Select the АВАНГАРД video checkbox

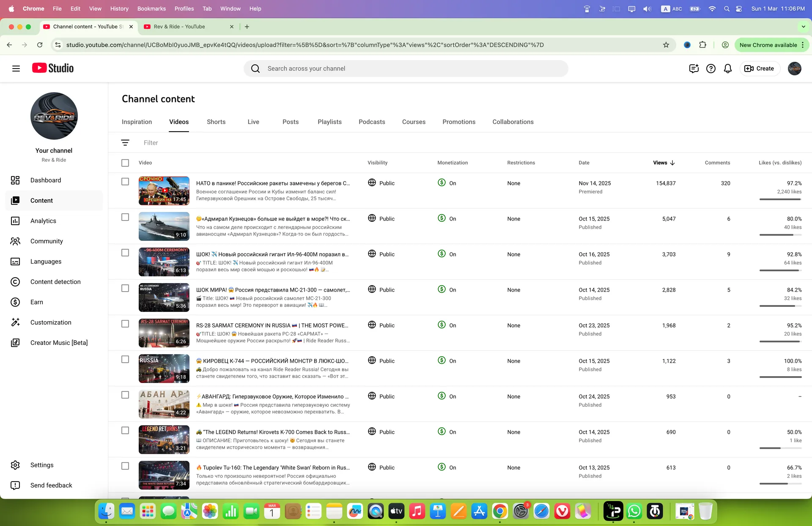point(125,395)
